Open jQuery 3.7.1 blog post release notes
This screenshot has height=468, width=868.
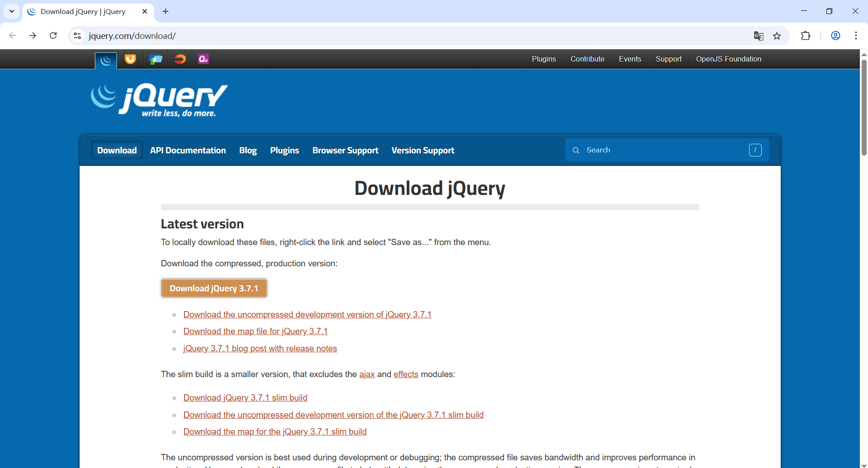[x=260, y=348]
